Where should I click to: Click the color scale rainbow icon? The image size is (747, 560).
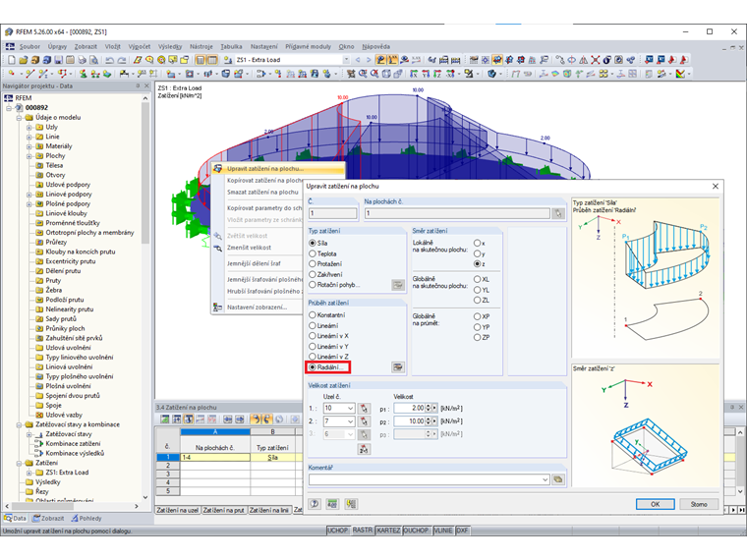[680, 74]
